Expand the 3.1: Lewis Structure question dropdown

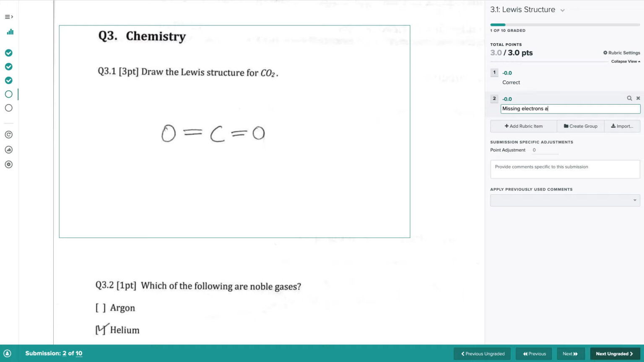(x=563, y=10)
